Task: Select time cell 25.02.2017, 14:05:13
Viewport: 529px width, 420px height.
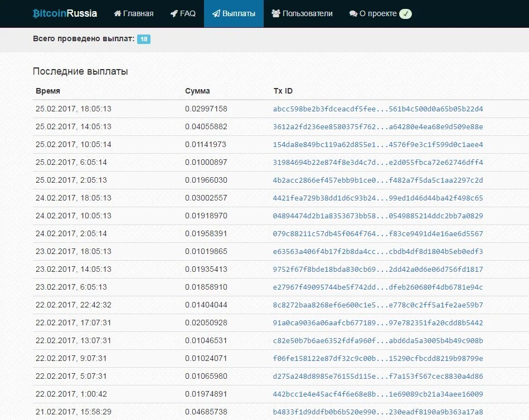Action: click(73, 127)
